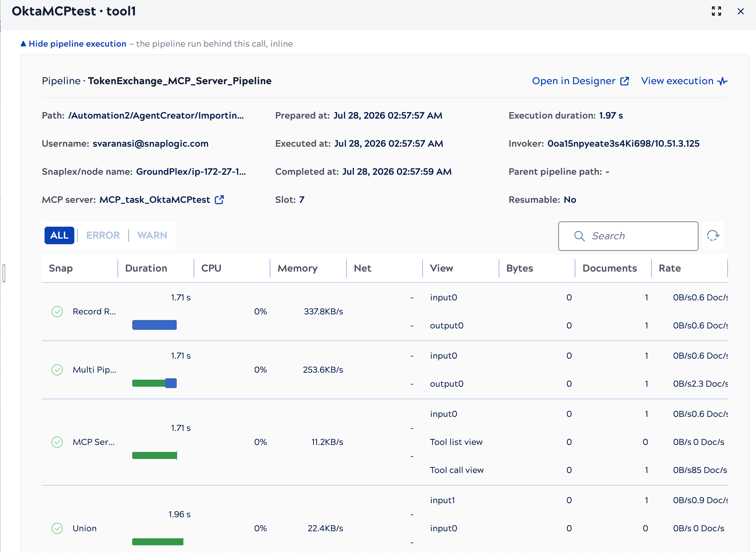The image size is (756, 553).
Task: Click MCP Ser... green duration bar
Action: (x=155, y=455)
